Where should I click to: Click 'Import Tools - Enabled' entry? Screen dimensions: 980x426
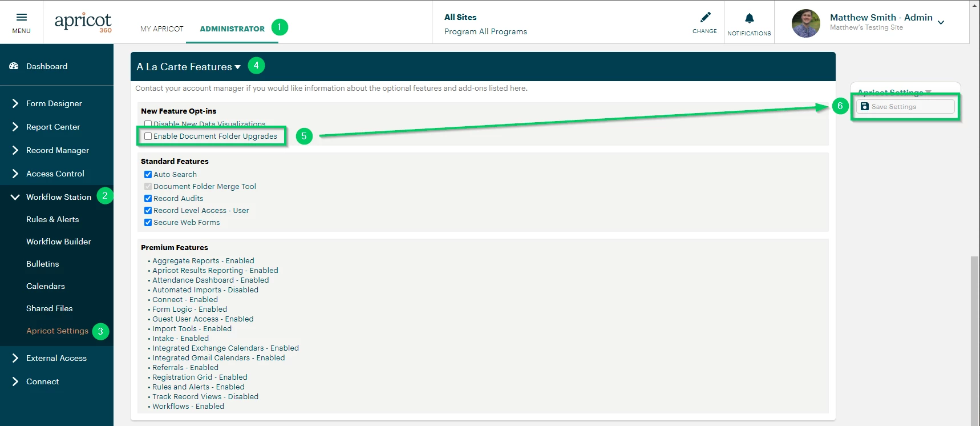[192, 328]
